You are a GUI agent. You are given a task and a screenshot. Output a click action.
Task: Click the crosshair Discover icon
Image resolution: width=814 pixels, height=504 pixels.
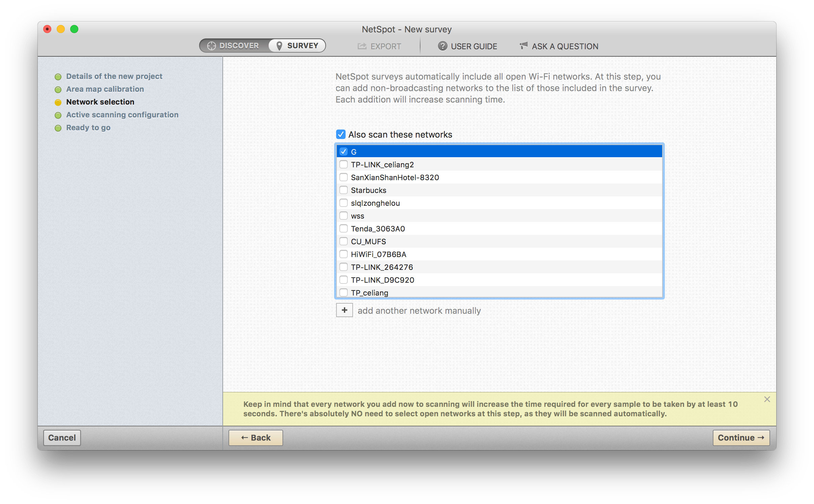tap(211, 46)
